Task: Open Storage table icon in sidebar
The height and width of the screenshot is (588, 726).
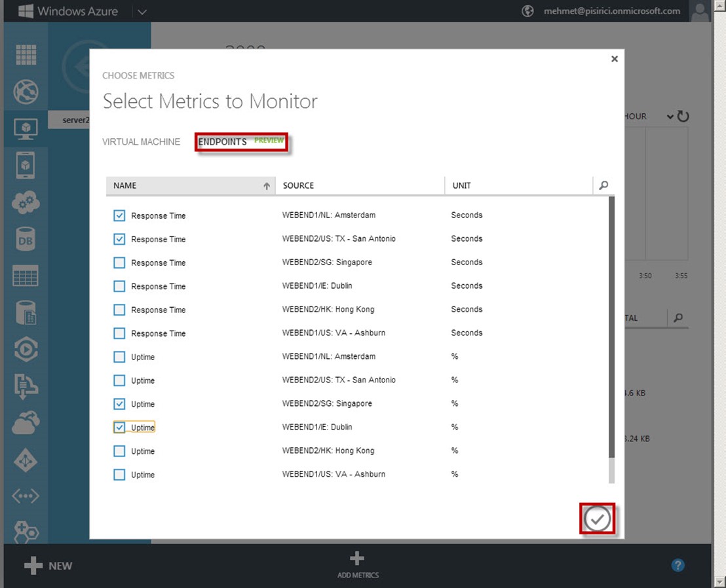Action: coord(26,276)
